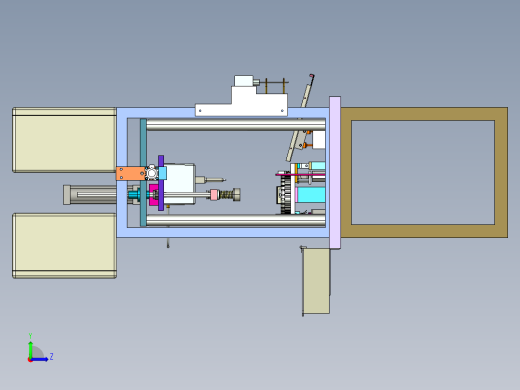520x390 pixels.
Task: Pick the upper silver guide rod
Action: (x=236, y=124)
